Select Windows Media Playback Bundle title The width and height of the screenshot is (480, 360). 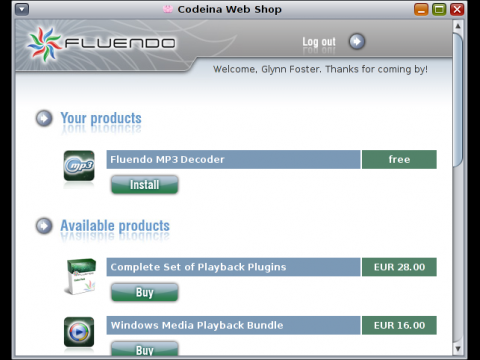(x=233, y=325)
